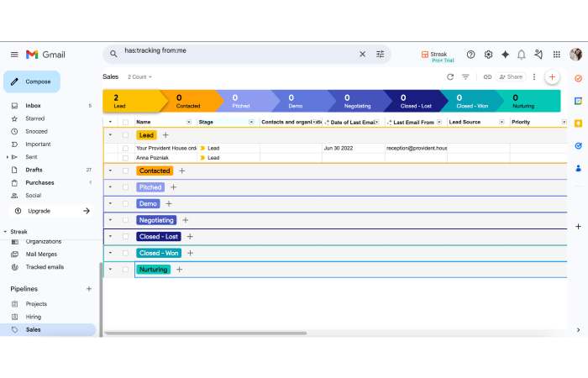
Task: Add a box to the Lead stage
Action: [x=165, y=135]
